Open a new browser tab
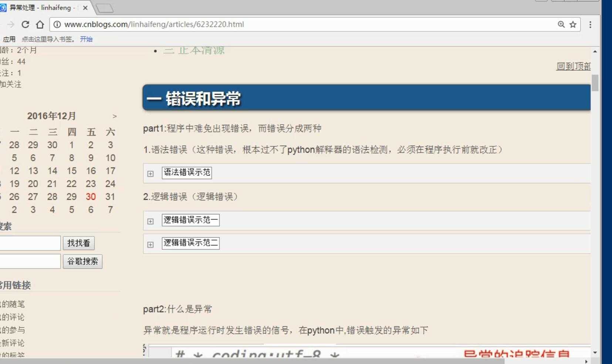612x364 pixels. (x=104, y=8)
